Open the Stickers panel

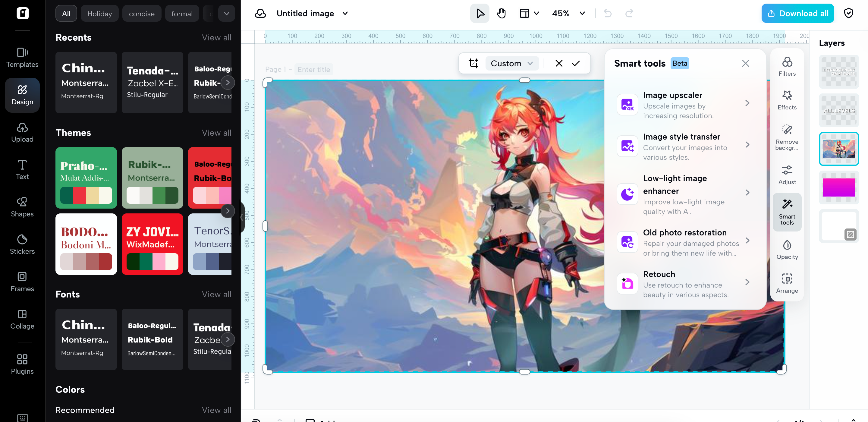[22, 245]
